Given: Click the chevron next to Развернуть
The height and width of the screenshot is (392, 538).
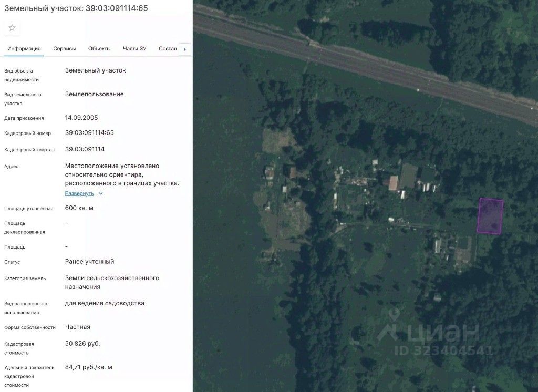Looking at the screenshot, I should click(101, 193).
